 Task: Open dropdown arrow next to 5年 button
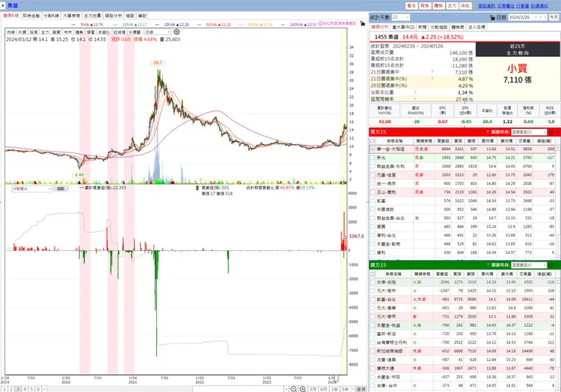pos(353,389)
